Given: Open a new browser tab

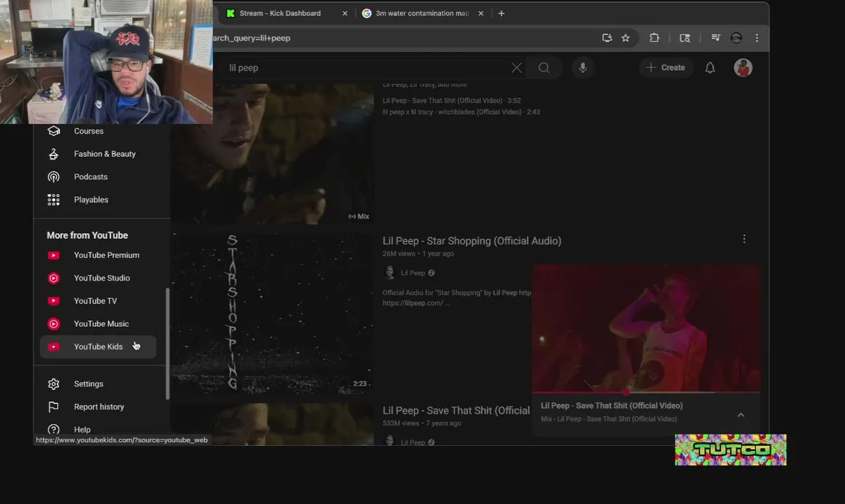Looking at the screenshot, I should 501,13.
